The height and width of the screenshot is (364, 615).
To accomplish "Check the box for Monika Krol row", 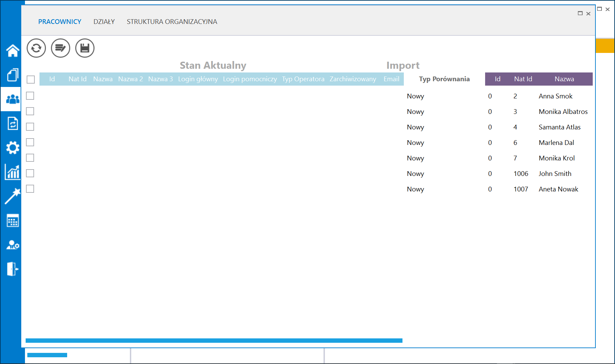I will [x=30, y=158].
